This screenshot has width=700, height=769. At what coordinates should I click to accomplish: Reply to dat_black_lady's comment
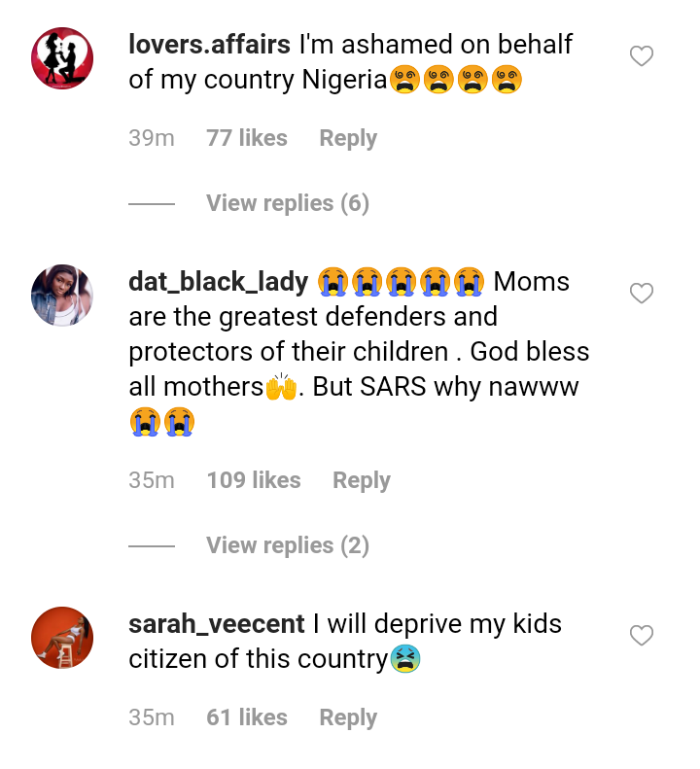point(362,480)
